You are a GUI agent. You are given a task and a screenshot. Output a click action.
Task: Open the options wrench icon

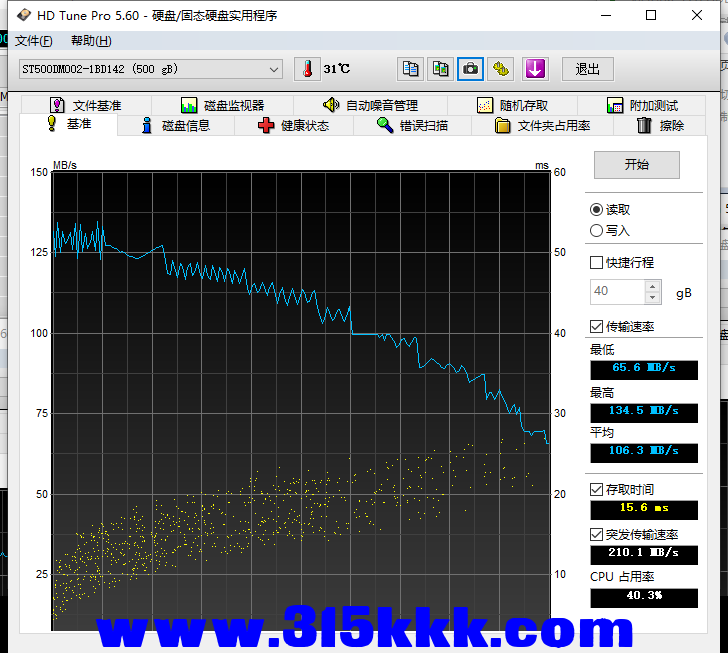501,69
